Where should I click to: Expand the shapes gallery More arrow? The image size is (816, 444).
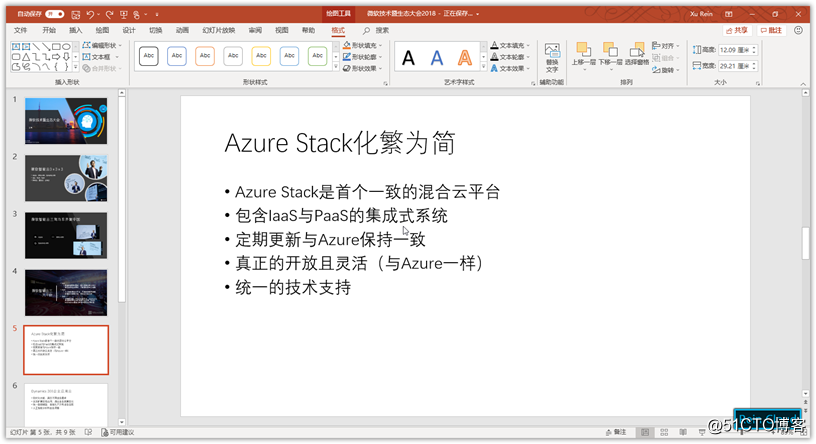pyautogui.click(x=75, y=67)
